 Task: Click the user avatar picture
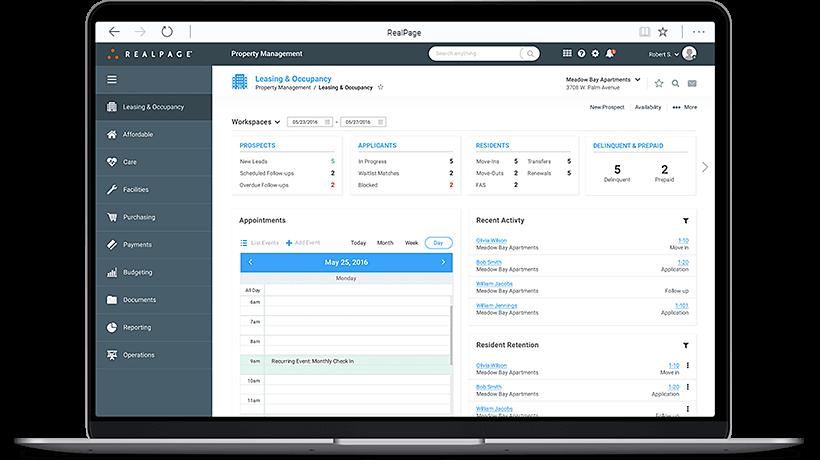tap(689, 53)
